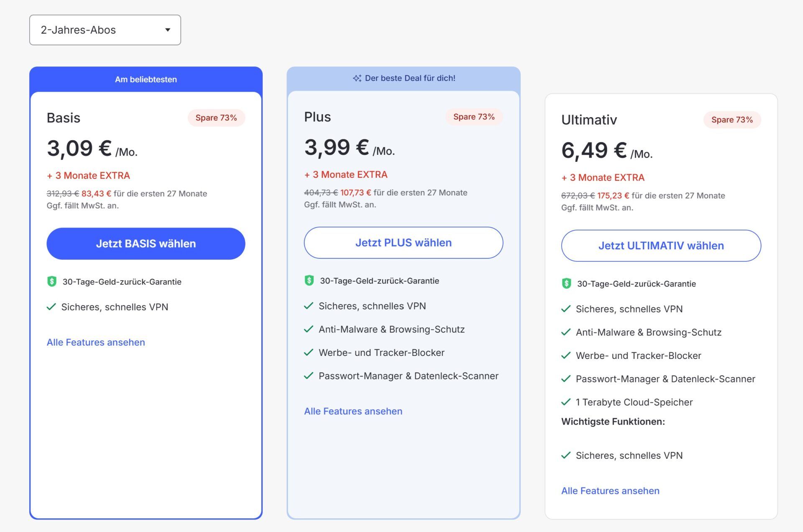Viewport: 803px width, 532px height.
Task: Click 1 Terabyte Cloud-Speicher feature text
Action: [x=634, y=402]
